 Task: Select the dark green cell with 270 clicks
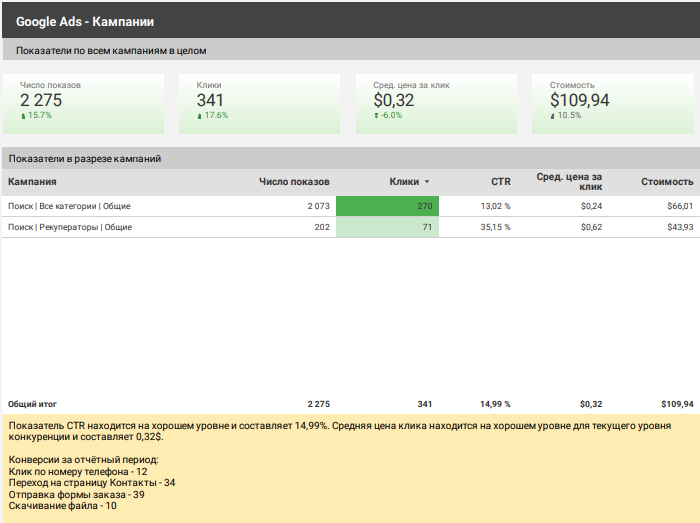(387, 206)
